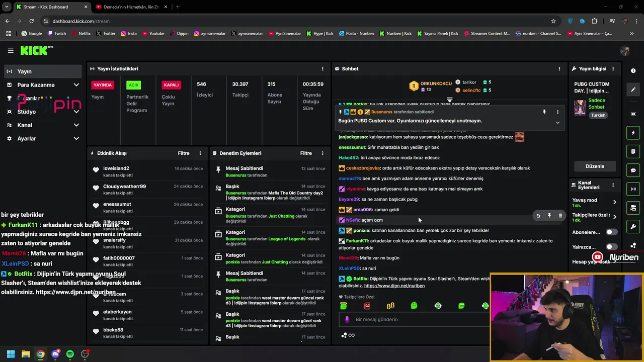The width and height of the screenshot is (644, 362).
Task: Open the Yayıncı Paneli | Kick bookmark
Action: [437, 34]
